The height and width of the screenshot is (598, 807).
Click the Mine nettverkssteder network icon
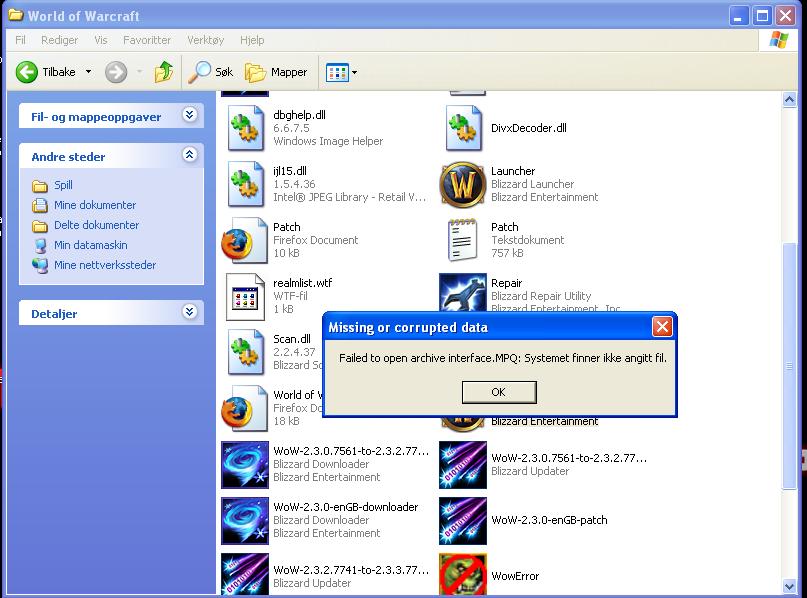click(40, 266)
